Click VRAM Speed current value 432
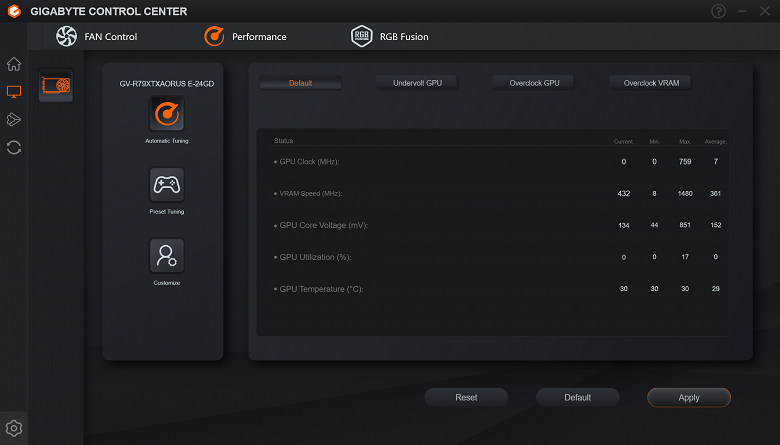This screenshot has height=445, width=780. tap(624, 193)
